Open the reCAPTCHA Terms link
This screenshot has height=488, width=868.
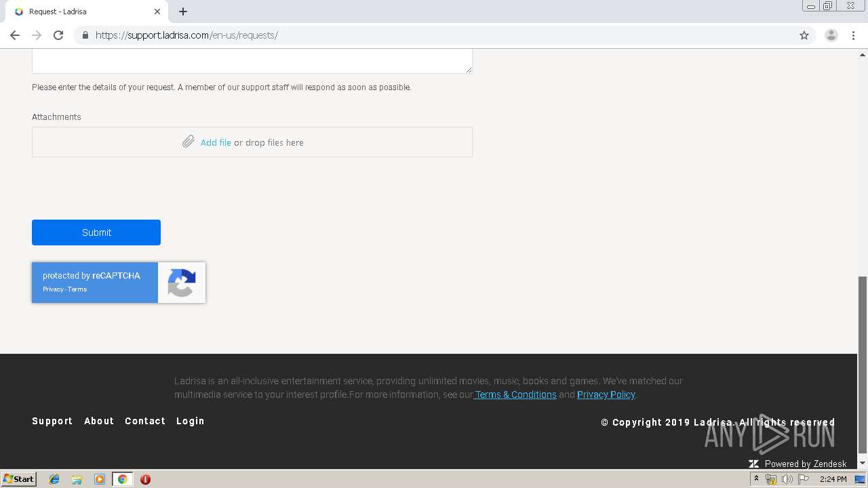77,289
